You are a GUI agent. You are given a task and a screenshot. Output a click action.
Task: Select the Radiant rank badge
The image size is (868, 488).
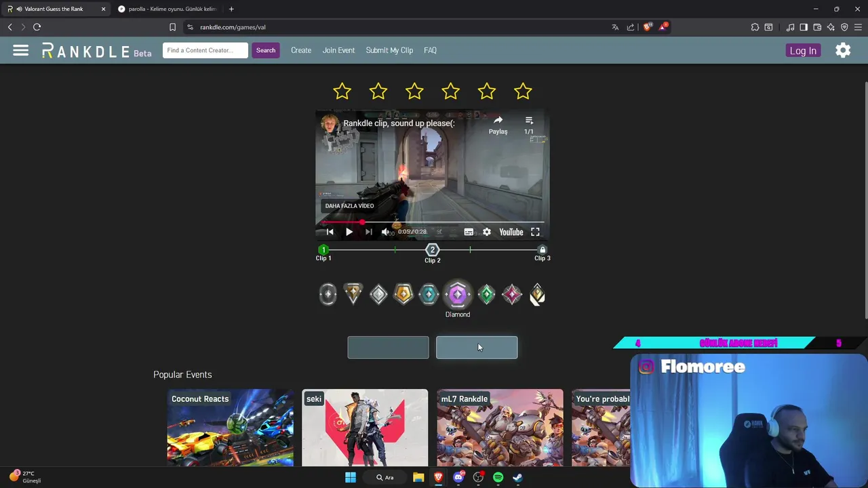(x=537, y=294)
